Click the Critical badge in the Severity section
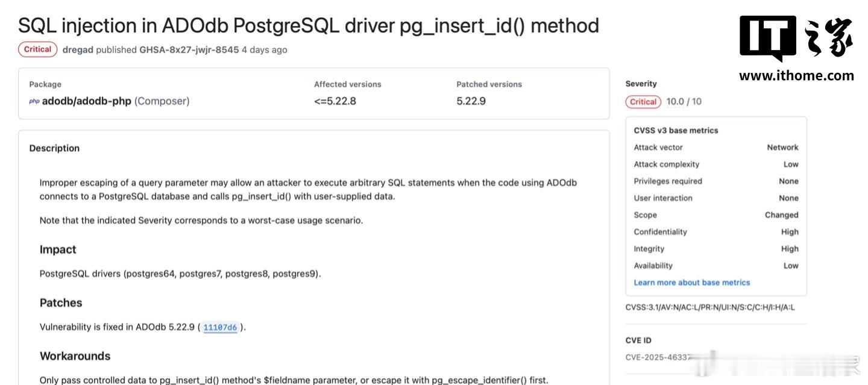868x385 pixels. (643, 102)
